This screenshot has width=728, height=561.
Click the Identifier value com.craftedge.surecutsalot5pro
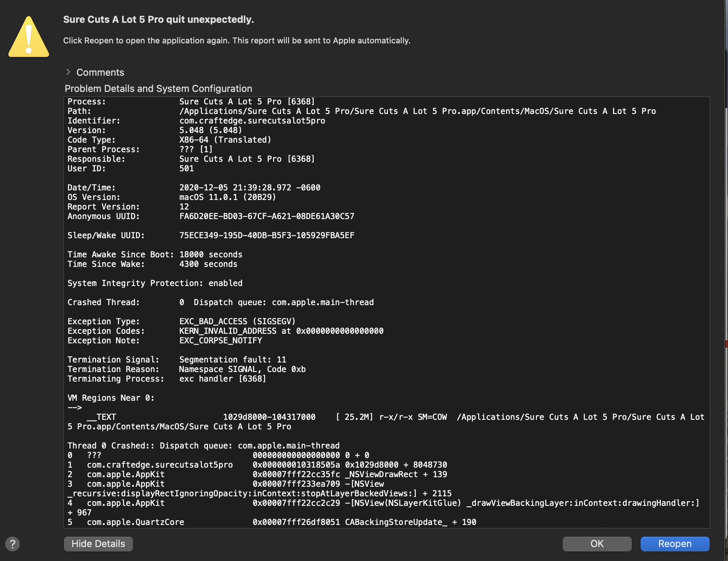[x=252, y=121]
